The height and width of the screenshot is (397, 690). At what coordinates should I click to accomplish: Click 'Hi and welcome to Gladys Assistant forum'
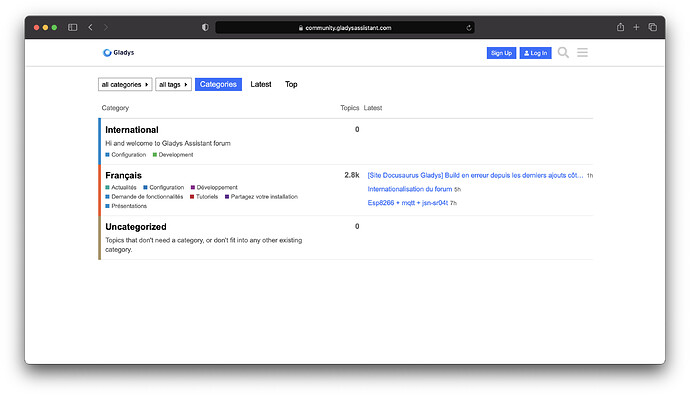[168, 143]
